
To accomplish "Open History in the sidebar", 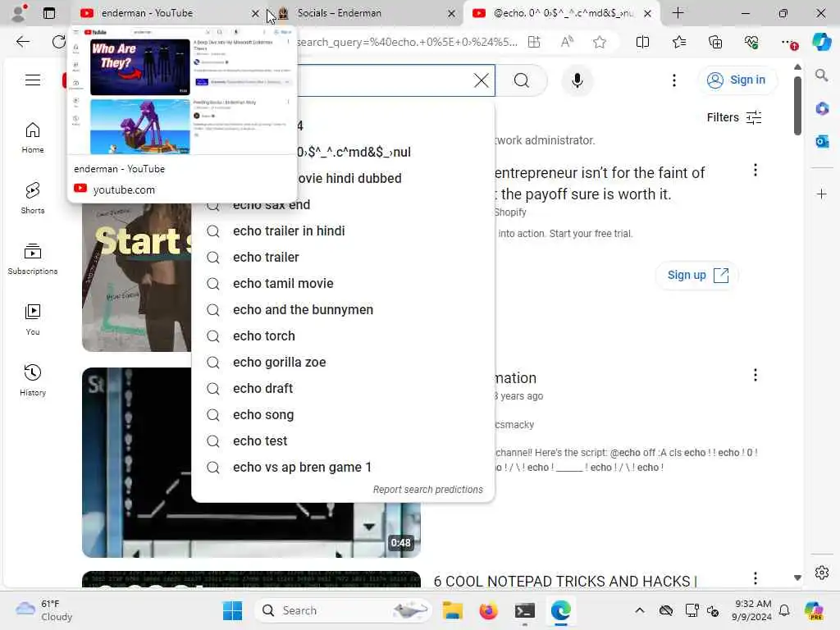I will [x=33, y=381].
